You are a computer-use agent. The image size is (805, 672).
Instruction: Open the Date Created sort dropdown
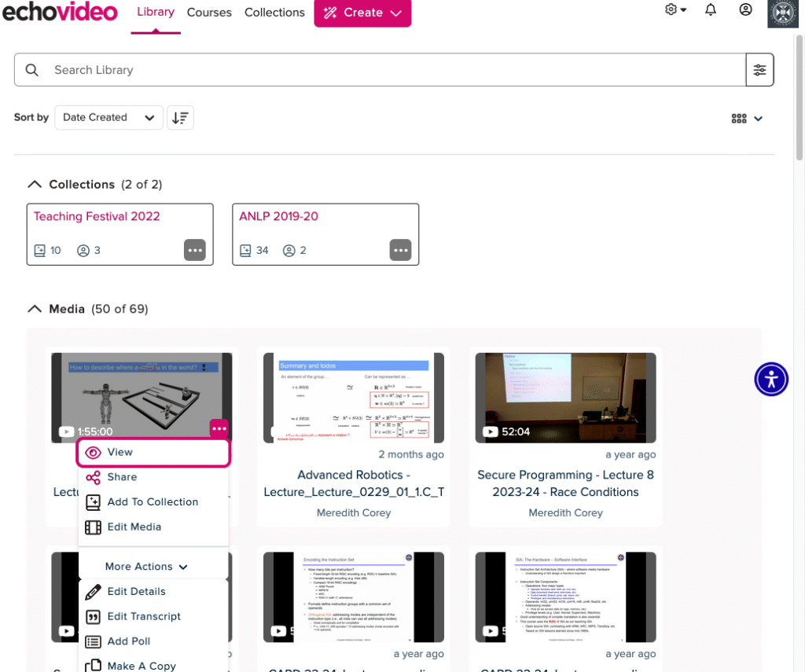[x=108, y=117]
